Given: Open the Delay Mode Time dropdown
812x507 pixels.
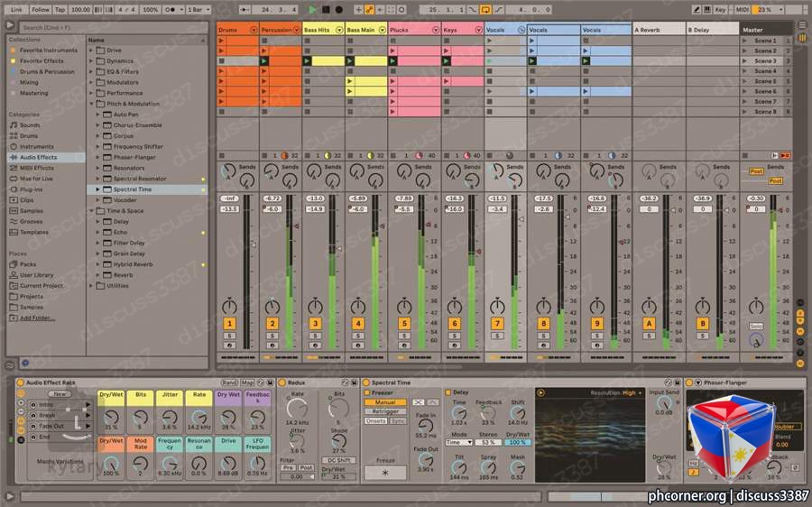Looking at the screenshot, I should pyautogui.click(x=459, y=442).
